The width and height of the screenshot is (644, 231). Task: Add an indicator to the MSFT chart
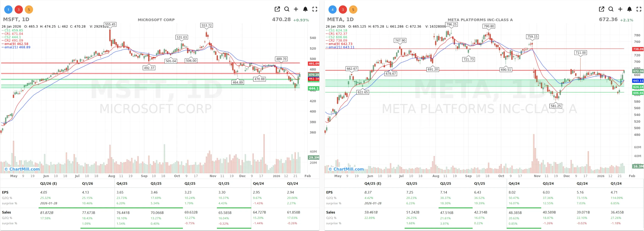pyautogui.click(x=296, y=9)
